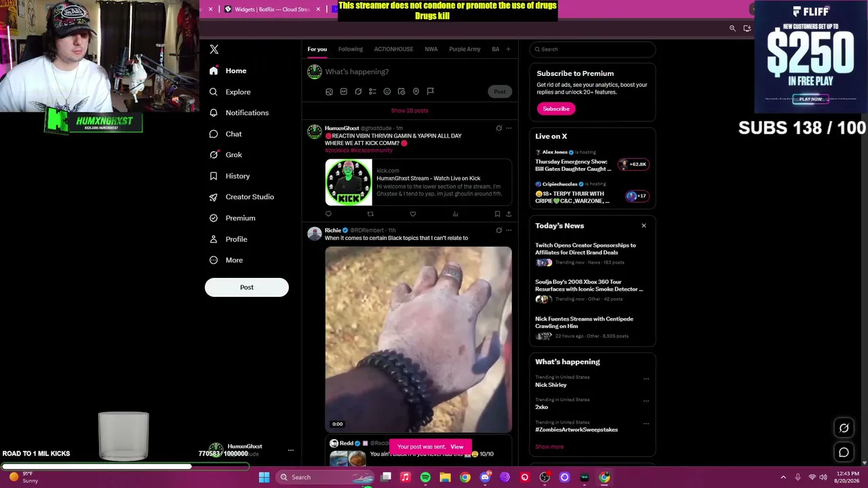Open Twitch Creator Sponsorships news story

592,253
